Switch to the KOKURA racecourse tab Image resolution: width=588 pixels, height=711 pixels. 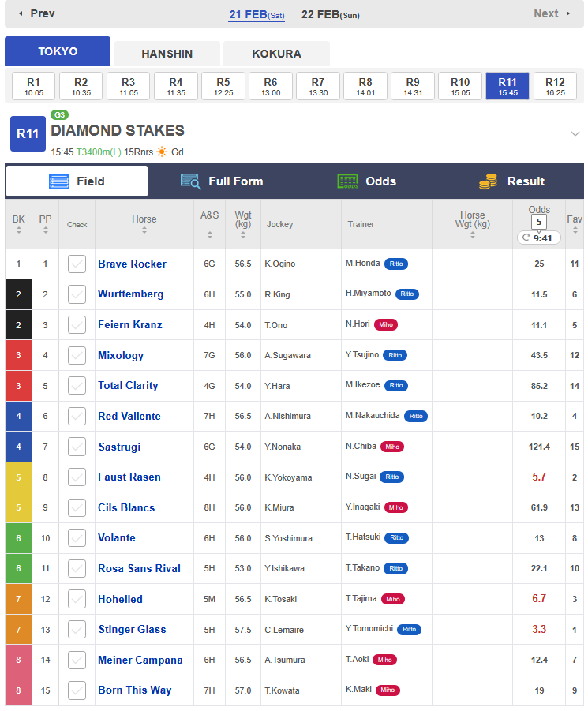(276, 54)
